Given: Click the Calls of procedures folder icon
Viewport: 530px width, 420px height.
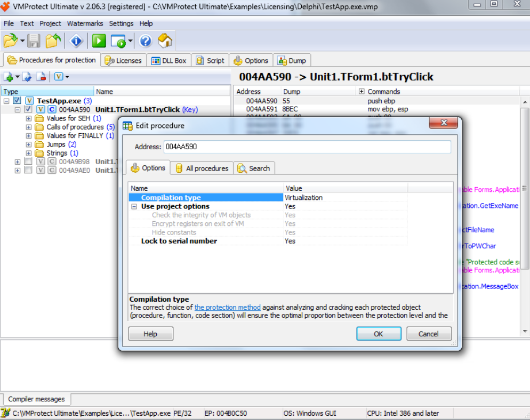Looking at the screenshot, I should click(39, 127).
